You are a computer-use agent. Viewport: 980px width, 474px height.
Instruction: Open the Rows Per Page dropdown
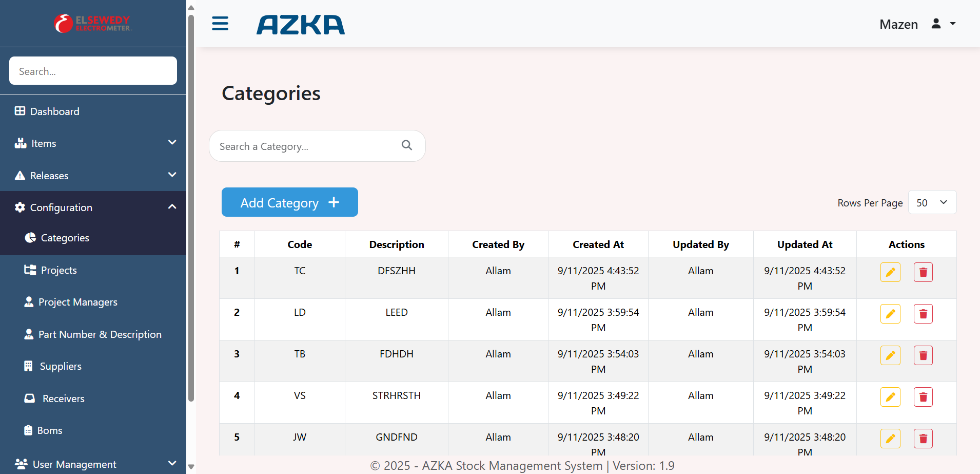point(932,202)
